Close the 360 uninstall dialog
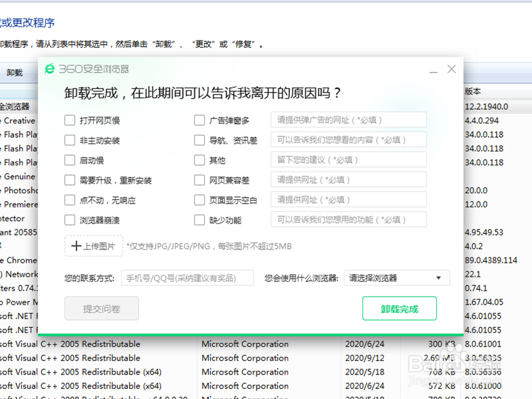The width and height of the screenshot is (532, 399). point(452,69)
